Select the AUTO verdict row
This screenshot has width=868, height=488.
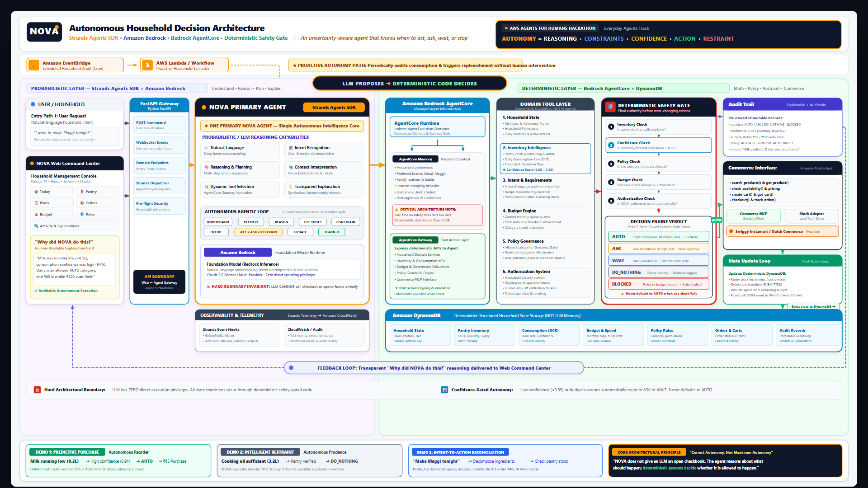(x=658, y=237)
